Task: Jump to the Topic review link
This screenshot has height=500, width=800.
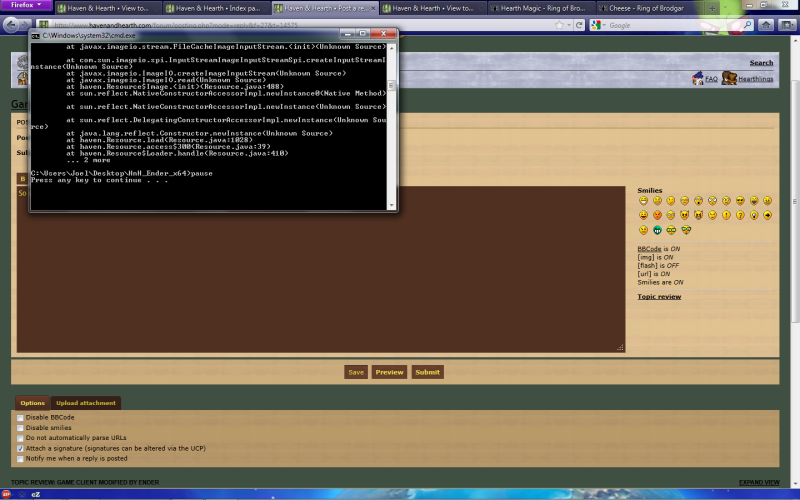Action: click(x=659, y=297)
